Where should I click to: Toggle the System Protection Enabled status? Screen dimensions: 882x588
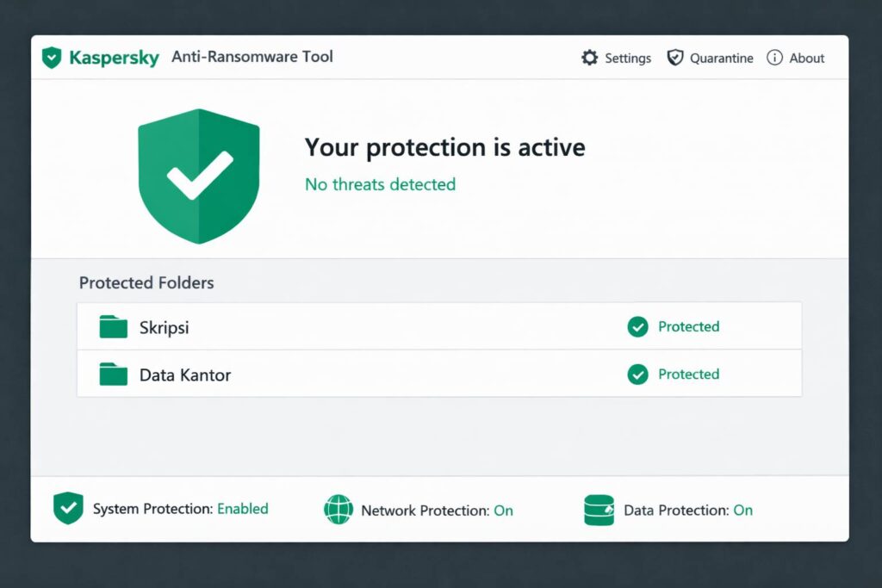[242, 509]
